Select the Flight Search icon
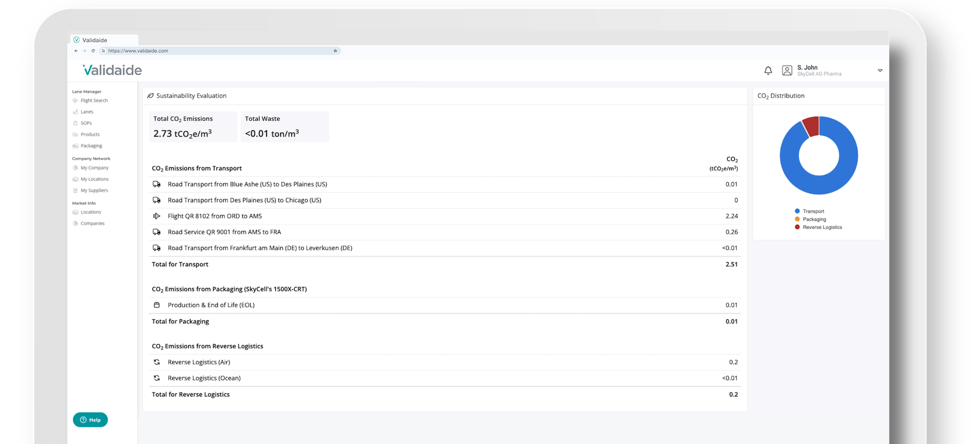Image resolution: width=980 pixels, height=444 pixels. coord(76,100)
